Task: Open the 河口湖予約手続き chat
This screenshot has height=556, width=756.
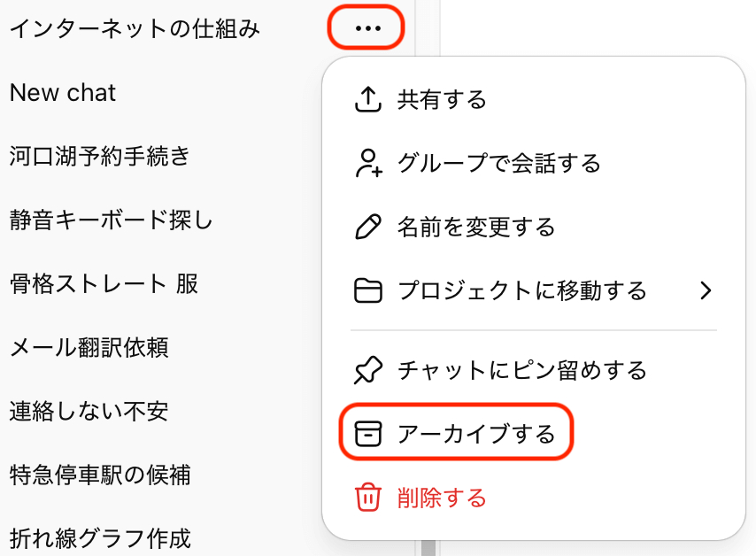Action: tap(100, 157)
